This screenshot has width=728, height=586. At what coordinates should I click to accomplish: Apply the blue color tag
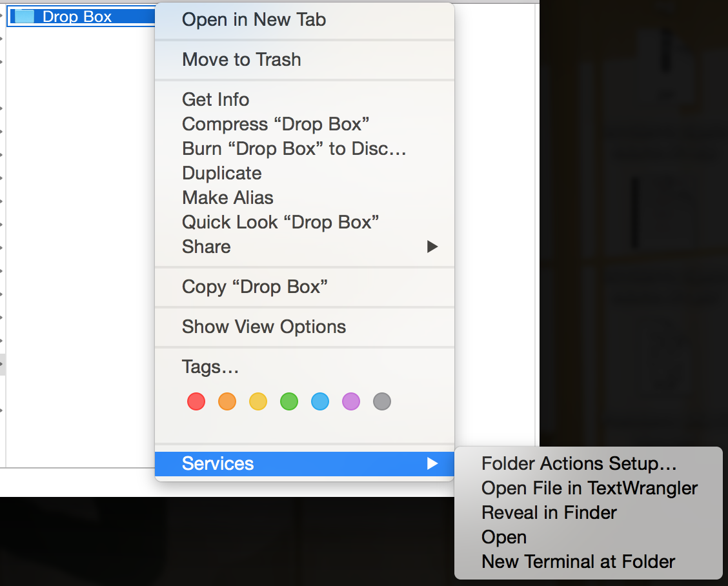coord(320,402)
